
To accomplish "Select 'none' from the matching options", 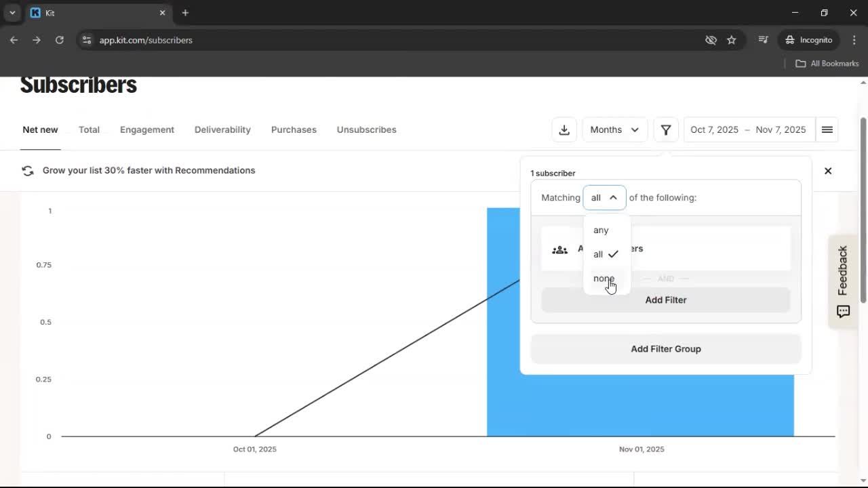I will tap(603, 278).
